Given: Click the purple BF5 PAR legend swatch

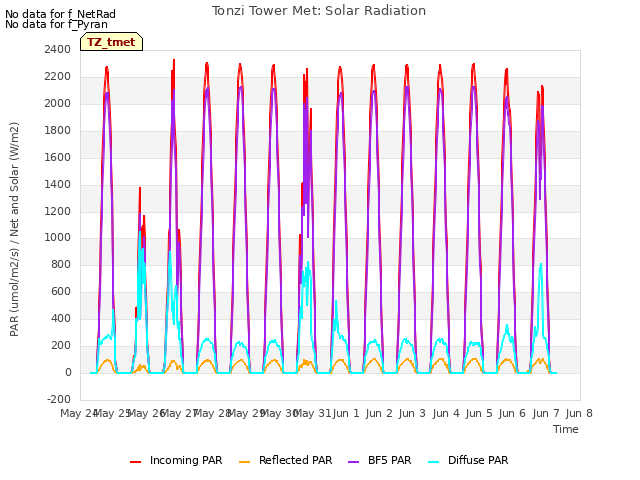Looking at the screenshot, I should (353, 462).
